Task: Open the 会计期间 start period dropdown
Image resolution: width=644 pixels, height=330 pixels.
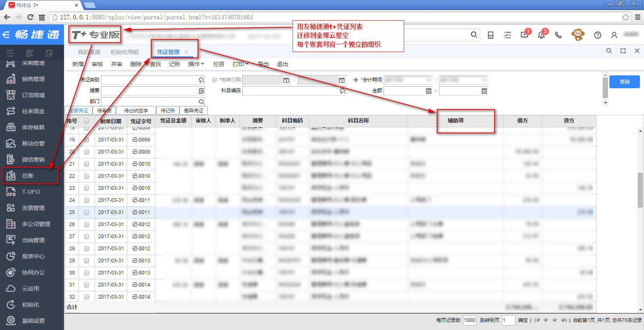Action: (408, 80)
